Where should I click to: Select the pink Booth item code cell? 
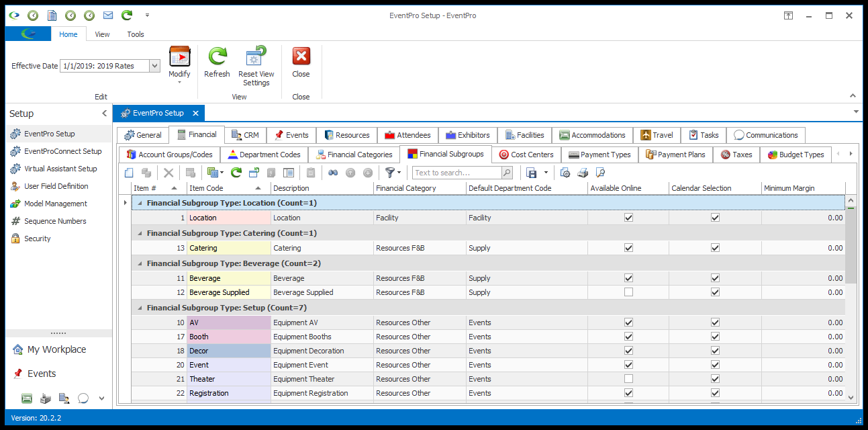point(229,337)
